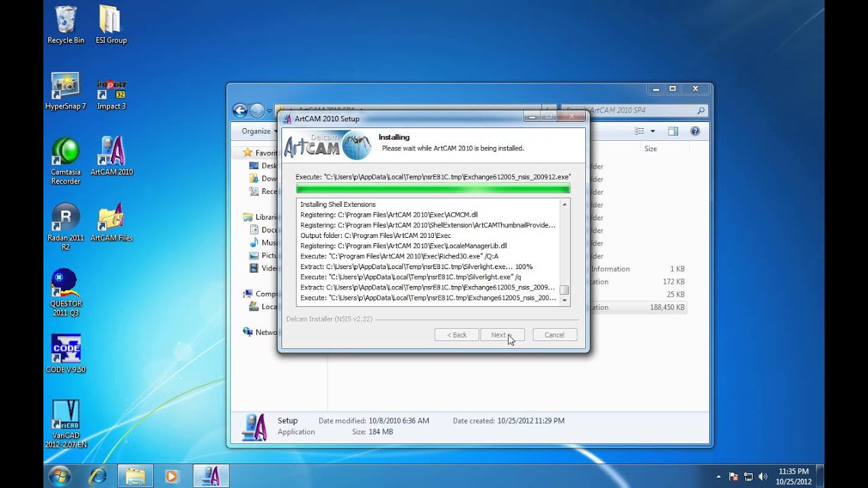Select the 172 KB file row
Image resolution: width=868 pixels, height=488 pixels.
(x=637, y=281)
